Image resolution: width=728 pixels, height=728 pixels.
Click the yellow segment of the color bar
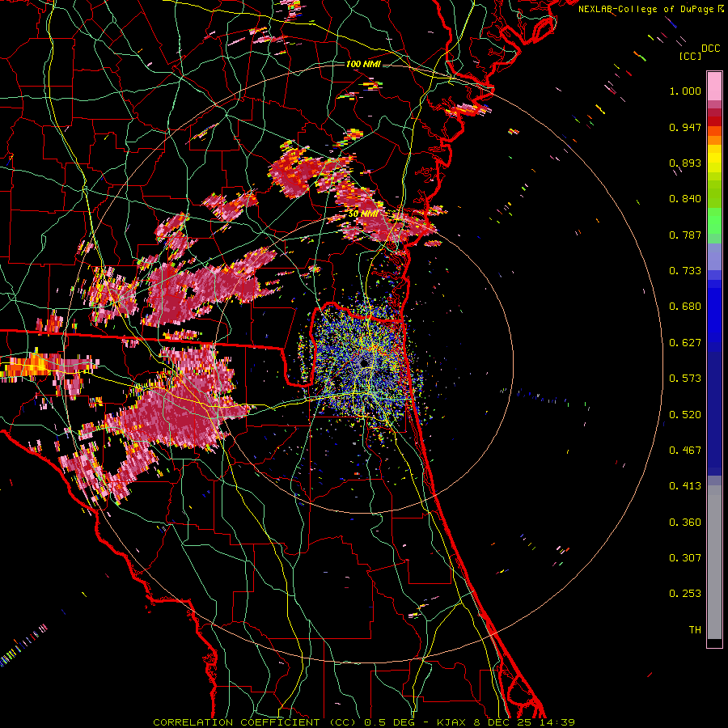pos(714,159)
